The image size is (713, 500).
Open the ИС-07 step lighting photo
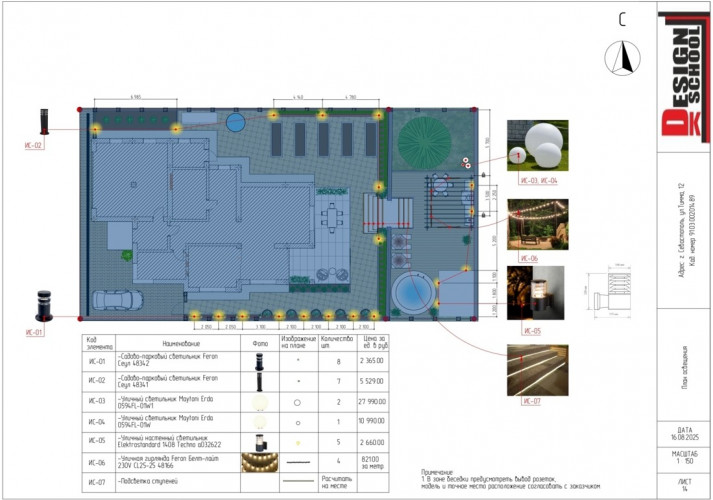coord(536,369)
